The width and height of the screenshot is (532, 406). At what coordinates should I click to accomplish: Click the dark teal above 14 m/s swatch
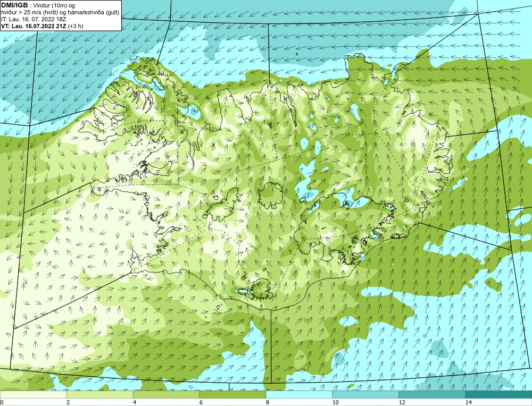[x=499, y=394]
